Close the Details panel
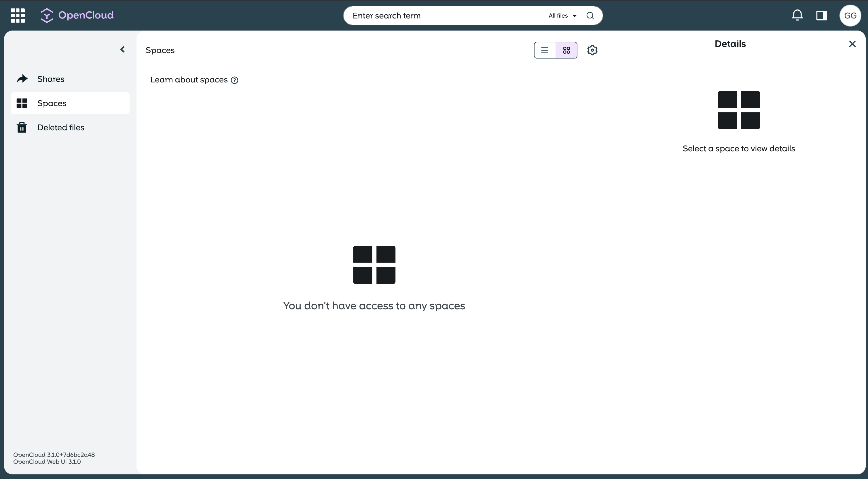The height and width of the screenshot is (479, 868). (852, 44)
